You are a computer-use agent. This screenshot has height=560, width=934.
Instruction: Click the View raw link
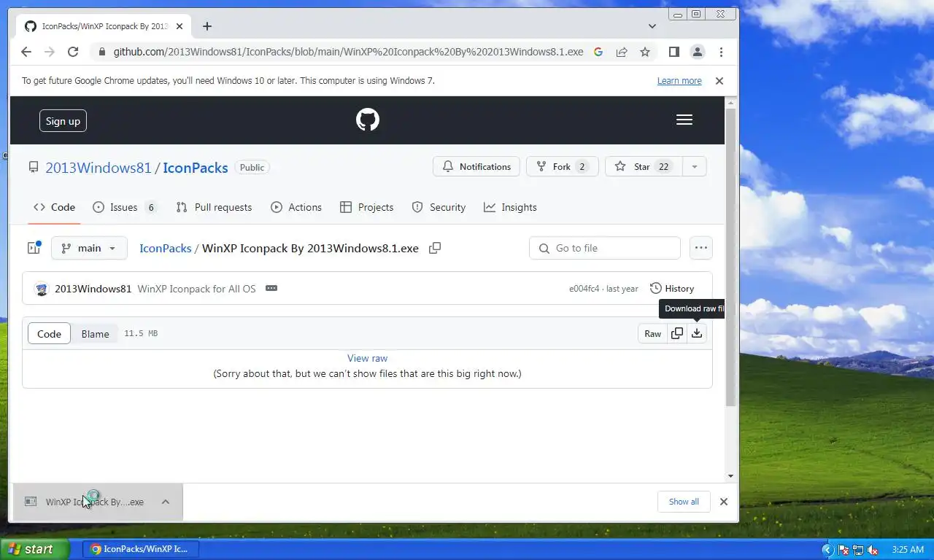click(367, 358)
